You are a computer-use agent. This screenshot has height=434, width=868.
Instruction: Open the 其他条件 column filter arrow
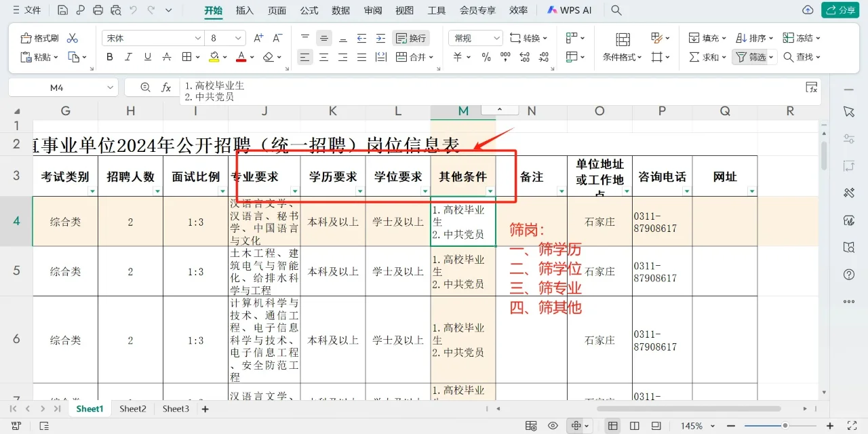490,192
